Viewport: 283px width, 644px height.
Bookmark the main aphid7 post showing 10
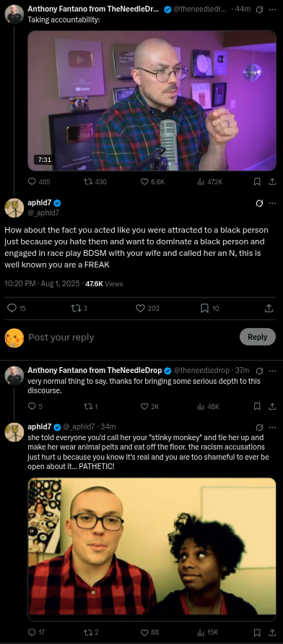point(209,308)
